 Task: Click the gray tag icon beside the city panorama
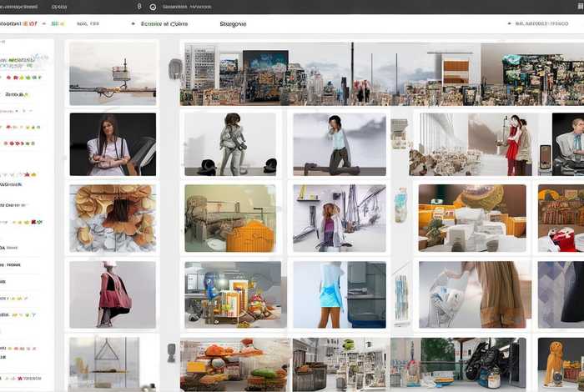point(174,69)
